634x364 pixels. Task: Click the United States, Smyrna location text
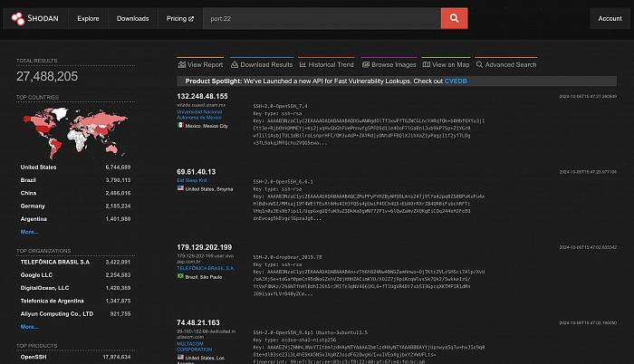click(x=209, y=189)
